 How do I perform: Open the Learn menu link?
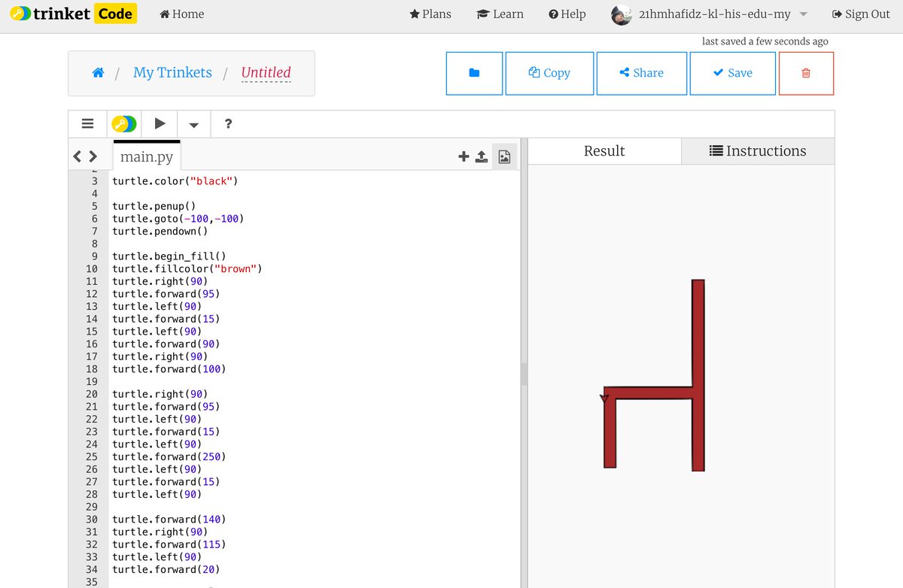coord(500,14)
